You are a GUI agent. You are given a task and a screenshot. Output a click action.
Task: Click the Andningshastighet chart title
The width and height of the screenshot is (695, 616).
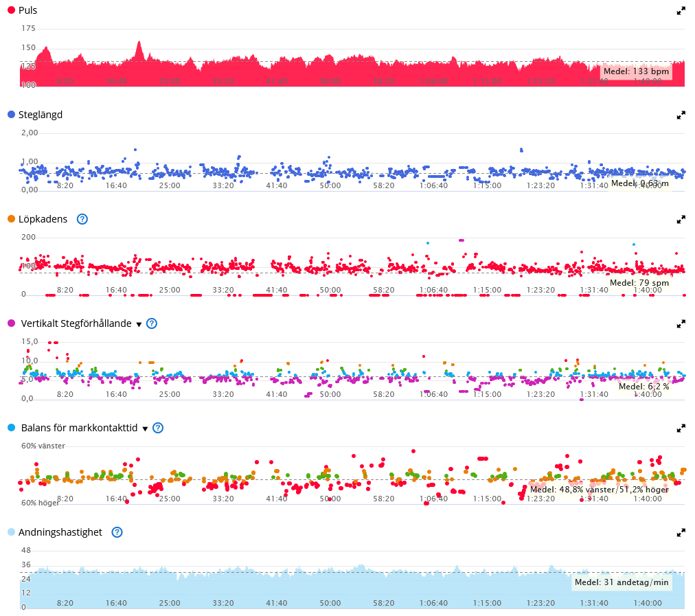click(x=60, y=532)
